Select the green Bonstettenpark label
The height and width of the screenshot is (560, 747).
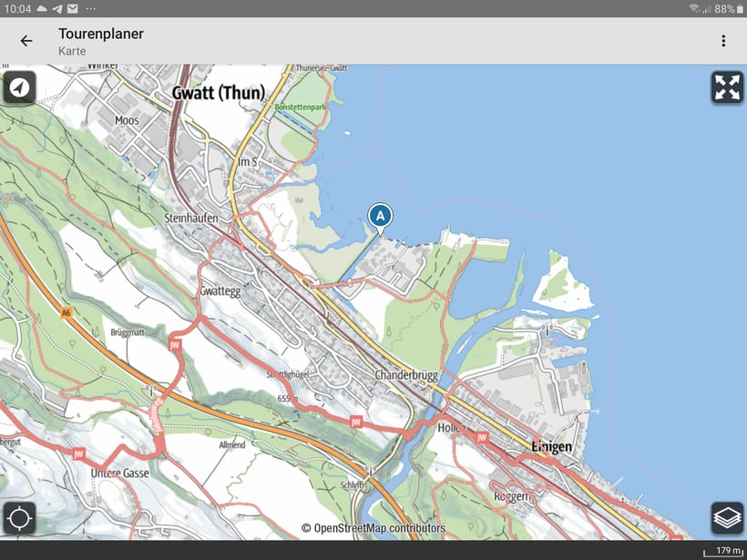[299, 107]
